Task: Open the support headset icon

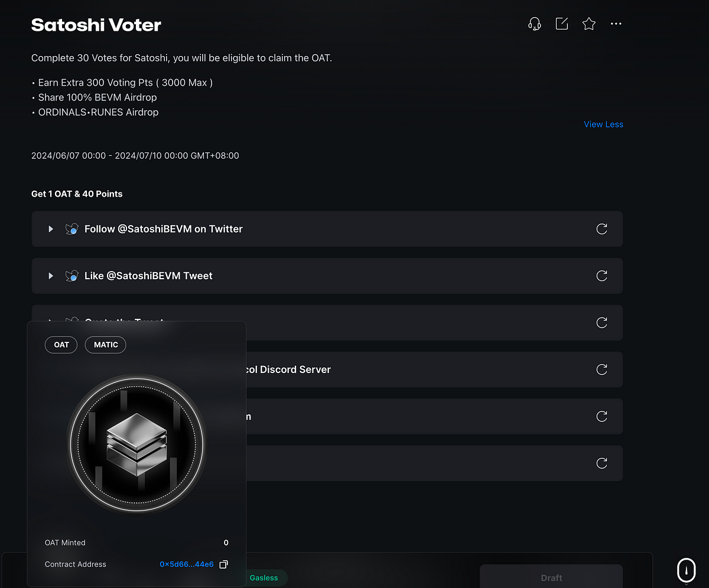Action: pyautogui.click(x=534, y=24)
